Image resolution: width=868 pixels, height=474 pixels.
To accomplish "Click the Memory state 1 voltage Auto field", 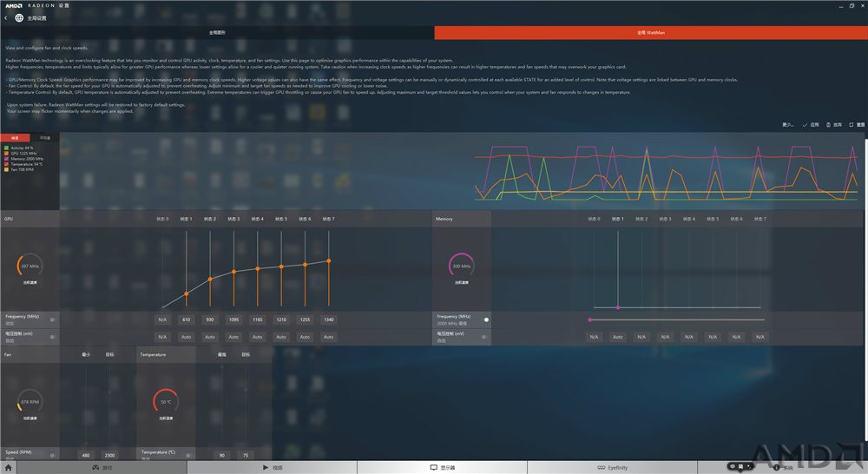I will coord(618,337).
